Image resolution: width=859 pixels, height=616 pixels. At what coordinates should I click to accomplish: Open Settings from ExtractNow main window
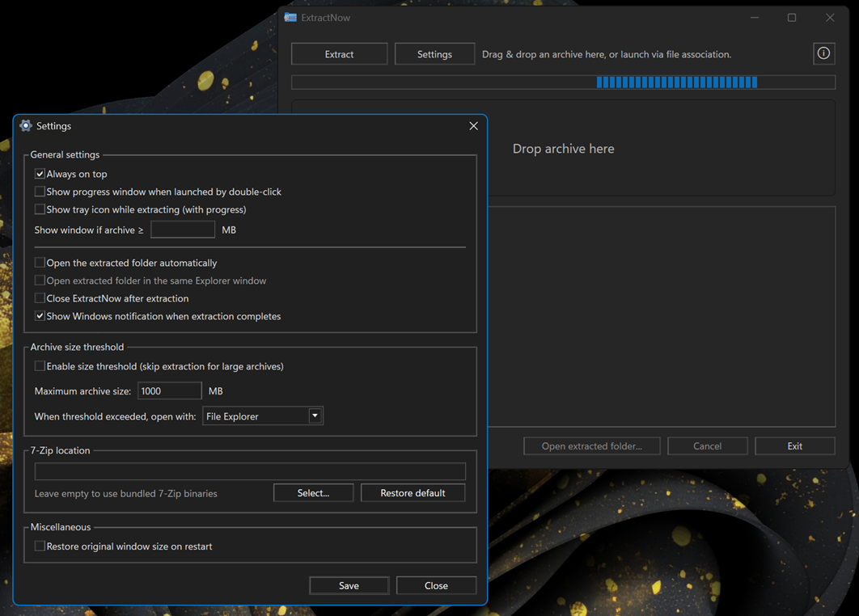pyautogui.click(x=434, y=54)
